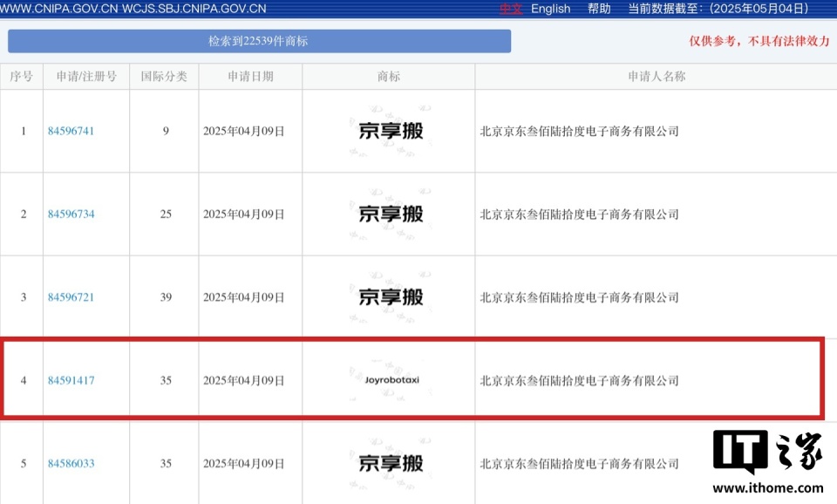Click the application date in the Joyrobotaxi row
This screenshot has height=504, width=837.
tap(243, 381)
